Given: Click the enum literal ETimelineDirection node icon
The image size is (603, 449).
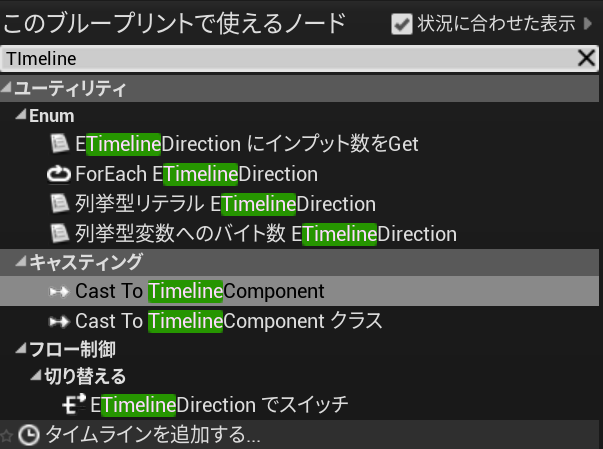Looking at the screenshot, I should [60, 205].
